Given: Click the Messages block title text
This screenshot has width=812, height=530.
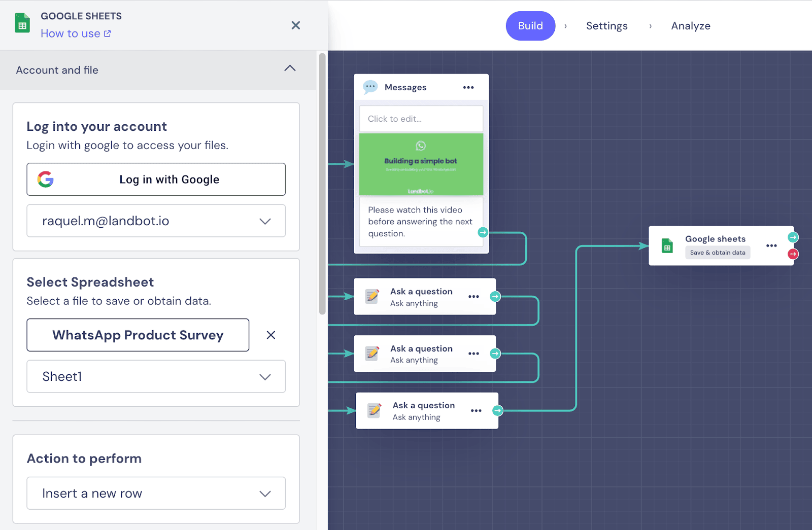Looking at the screenshot, I should click(x=405, y=87).
